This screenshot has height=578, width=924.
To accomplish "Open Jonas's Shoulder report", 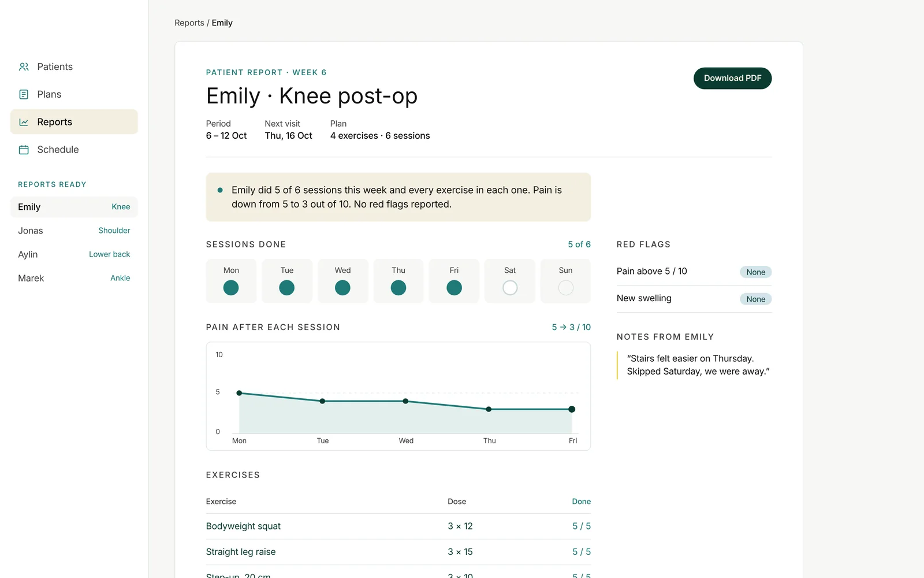I will pyautogui.click(x=74, y=231).
